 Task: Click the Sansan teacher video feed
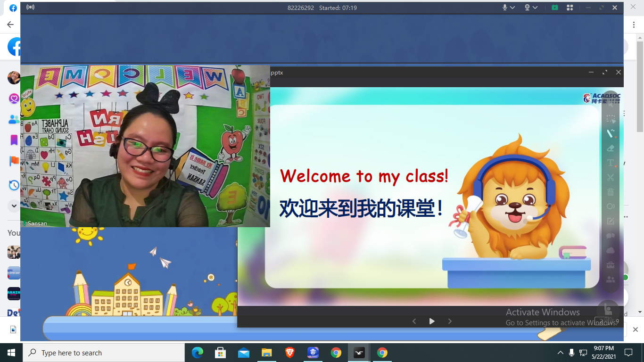click(x=145, y=146)
